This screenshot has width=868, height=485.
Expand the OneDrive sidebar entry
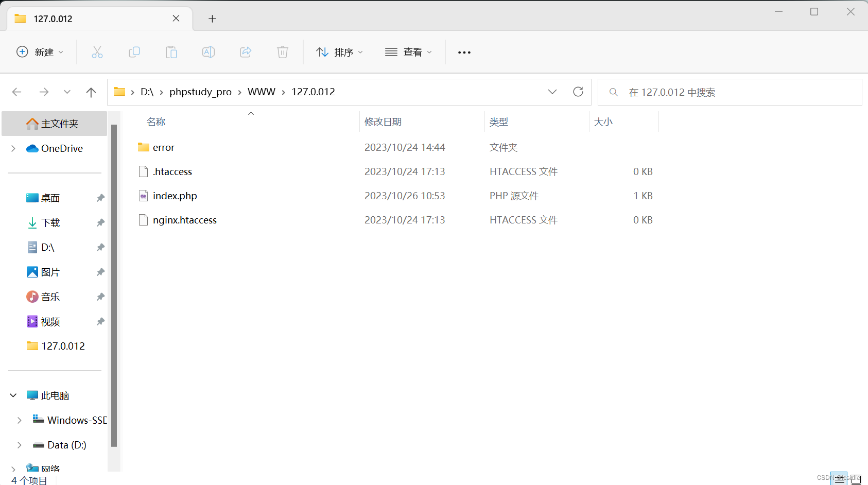pyautogui.click(x=12, y=148)
